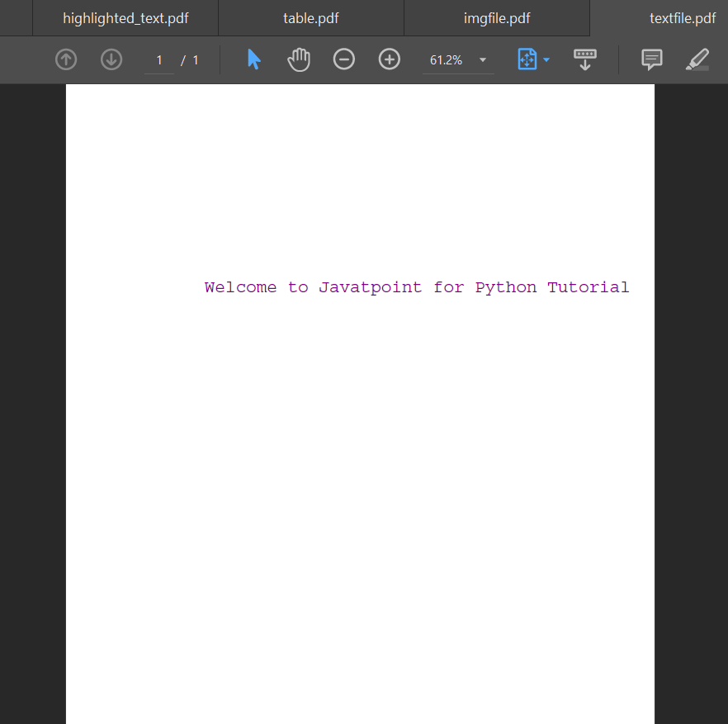The height and width of the screenshot is (724, 728).
Task: Zoom in using the plus icon
Action: [389, 59]
